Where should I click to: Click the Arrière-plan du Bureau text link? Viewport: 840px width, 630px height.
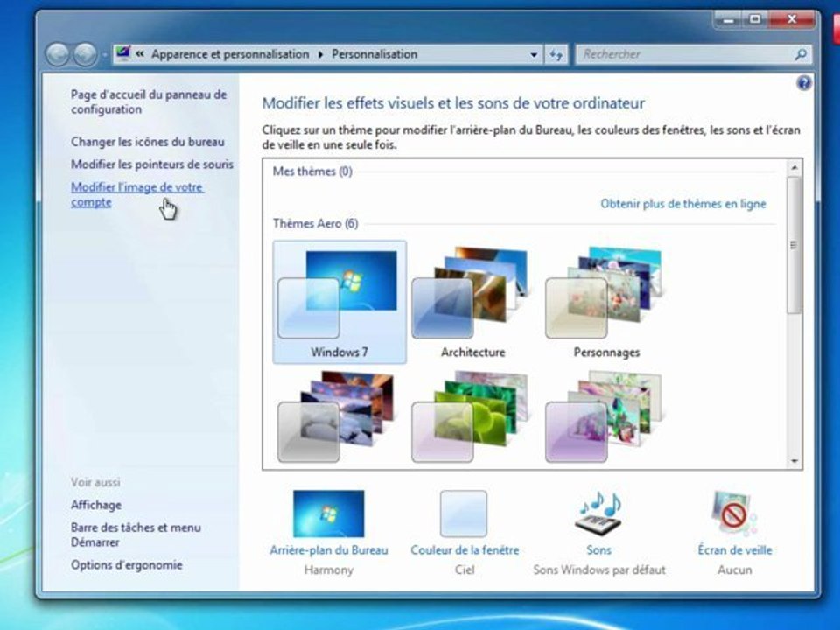328,550
